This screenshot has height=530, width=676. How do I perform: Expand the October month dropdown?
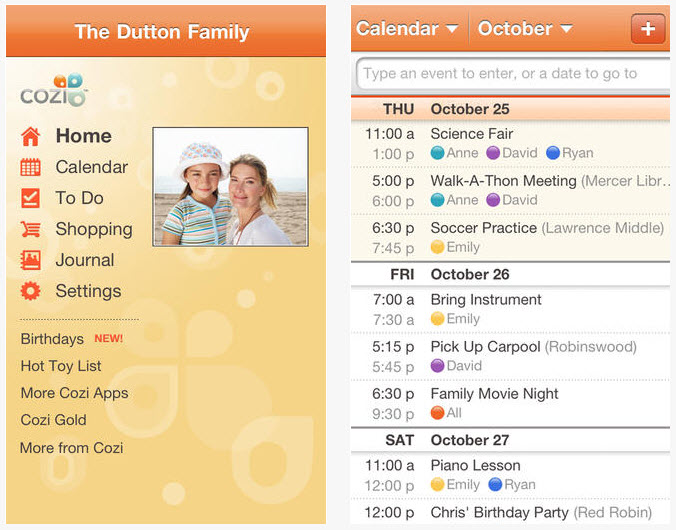525,28
